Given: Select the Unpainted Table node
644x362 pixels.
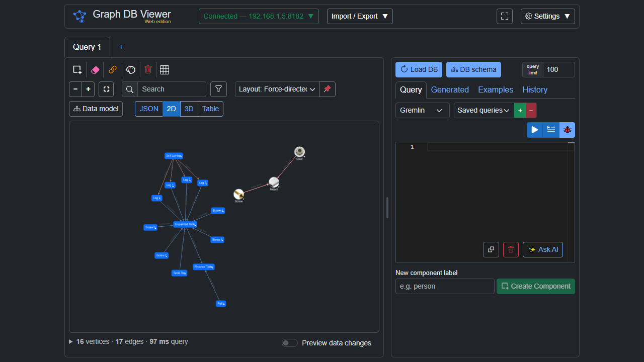Looking at the screenshot, I should point(185,224).
